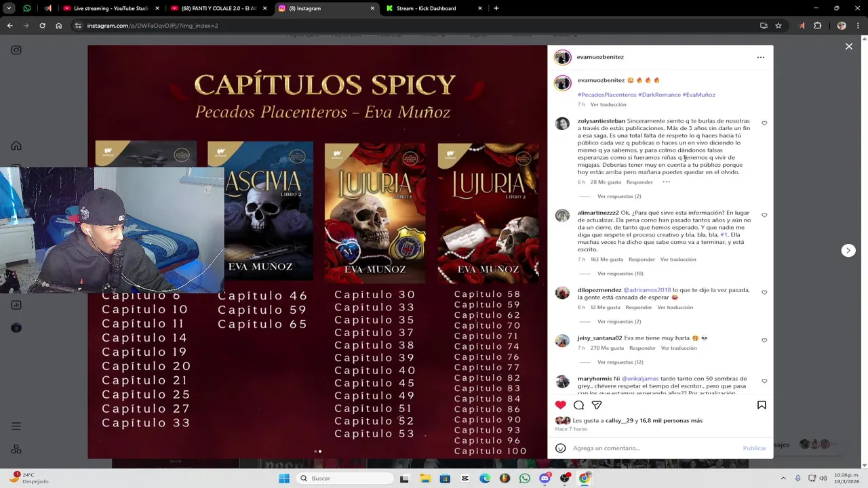Expand 2 replies under zolysantiesteban comment
The image size is (868, 488).
click(x=618, y=197)
